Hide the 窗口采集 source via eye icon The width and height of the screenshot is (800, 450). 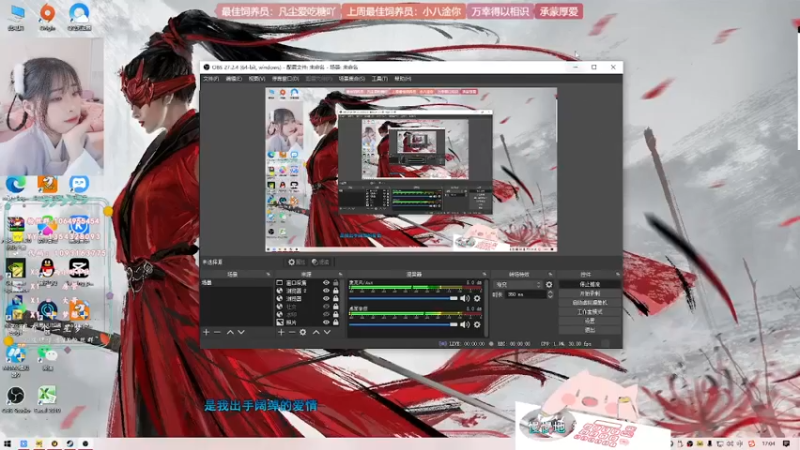pyautogui.click(x=326, y=283)
